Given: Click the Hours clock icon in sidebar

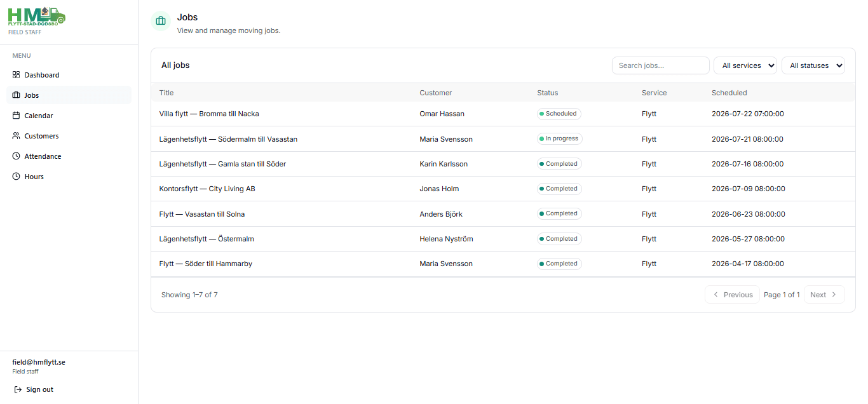Looking at the screenshot, I should click(17, 177).
